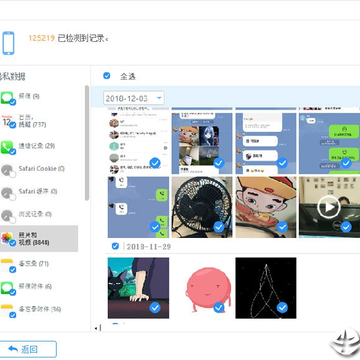Image resolution: width=360 pixels, height=360 pixels.
Task: Tick the unchecked Safari 缓存 (0) checkbox
Action: 12,197
